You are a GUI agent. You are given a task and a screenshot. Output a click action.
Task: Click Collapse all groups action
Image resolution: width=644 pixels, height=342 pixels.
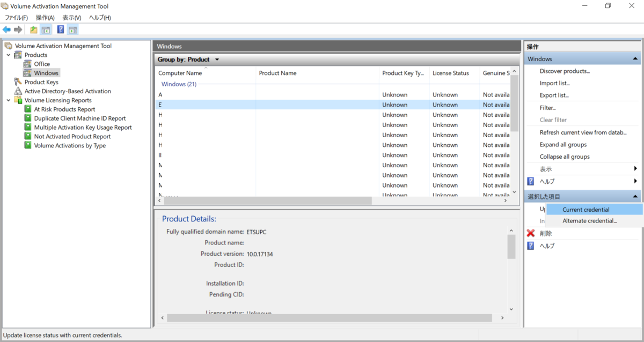565,157
